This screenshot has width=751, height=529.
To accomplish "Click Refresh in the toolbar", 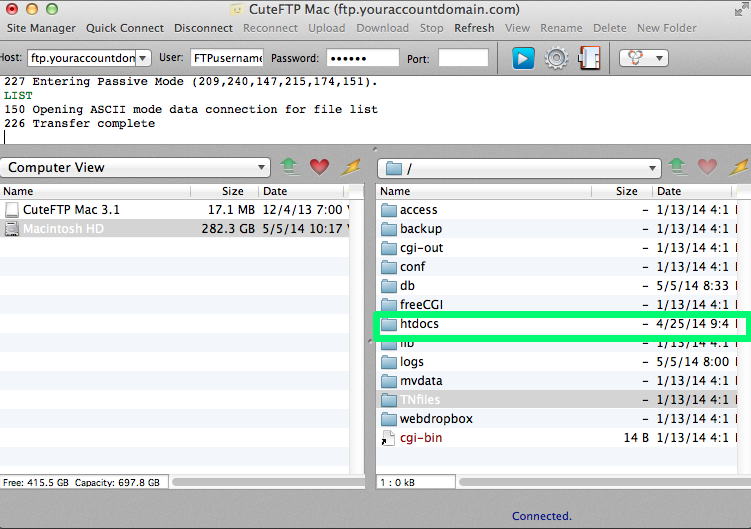I will [x=474, y=28].
